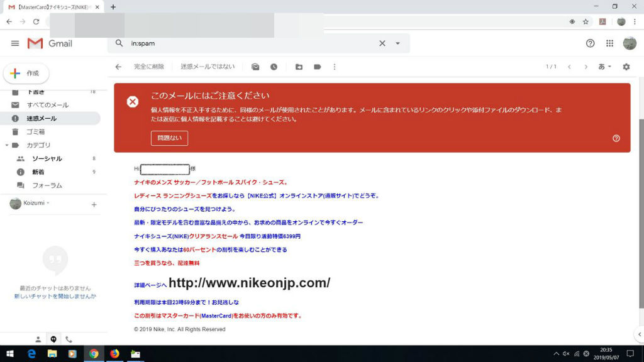Open the Google account avatar
This screenshot has height=362, width=644.
629,43
